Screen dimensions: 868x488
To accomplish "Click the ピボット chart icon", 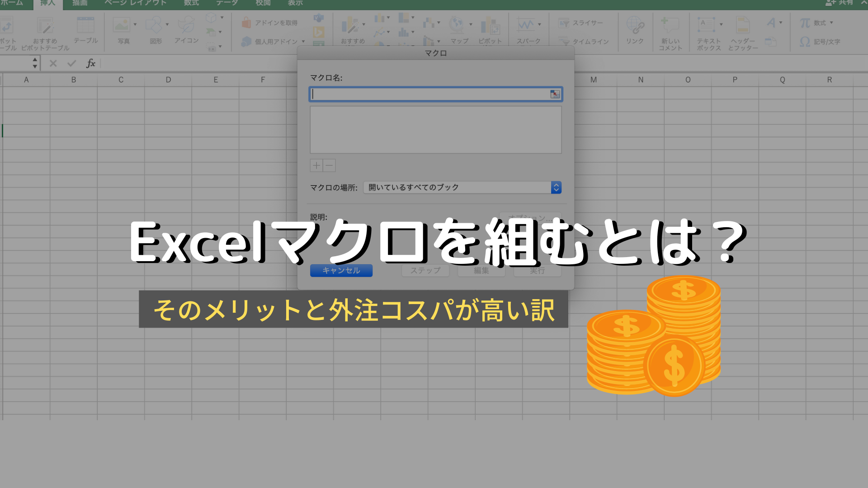I will pos(490,26).
